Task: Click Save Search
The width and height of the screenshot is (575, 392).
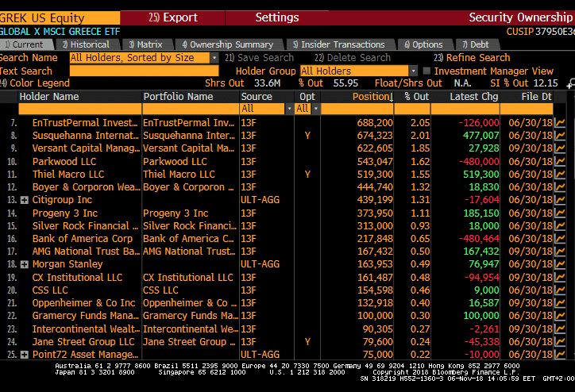Action: coord(259,58)
